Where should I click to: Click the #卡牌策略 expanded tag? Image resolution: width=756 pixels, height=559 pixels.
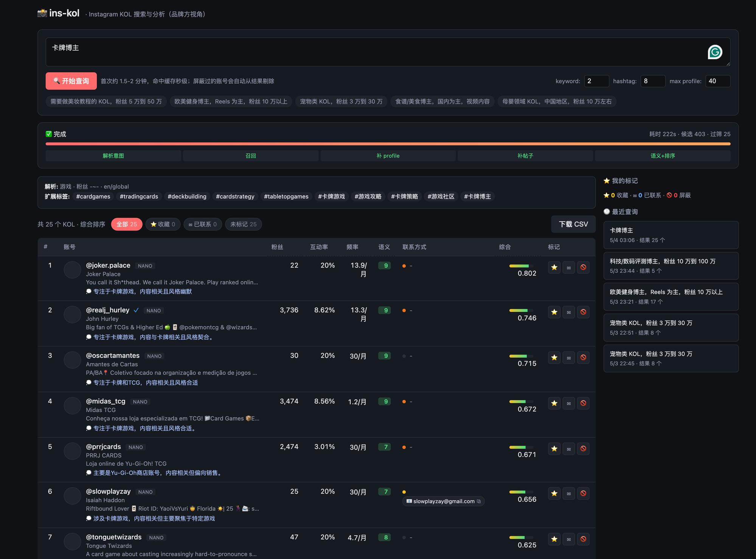404,196
